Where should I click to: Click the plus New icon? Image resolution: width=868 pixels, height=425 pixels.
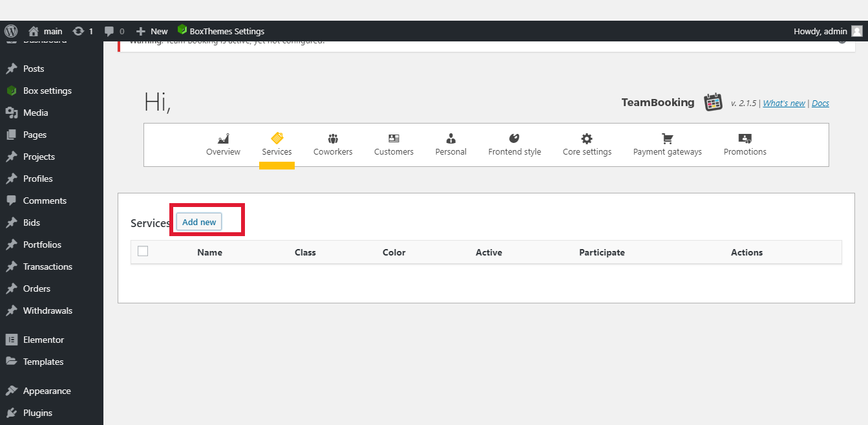(140, 31)
